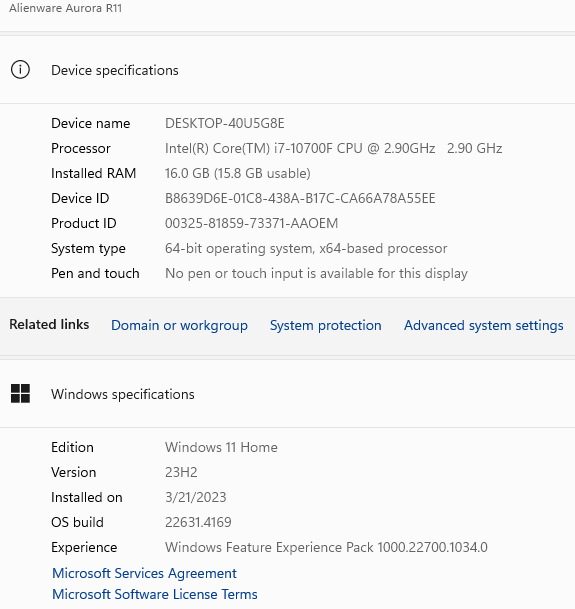Screen dimensions: 575x609
Task: Click the Processor label
Action: coord(81,148)
